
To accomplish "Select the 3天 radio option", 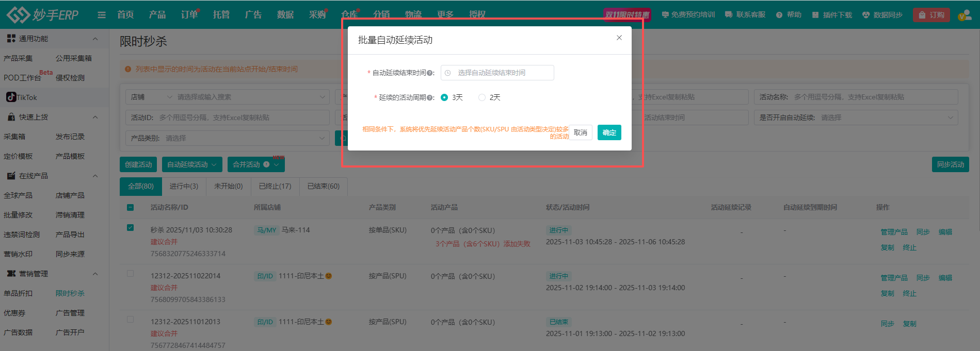I will (444, 97).
